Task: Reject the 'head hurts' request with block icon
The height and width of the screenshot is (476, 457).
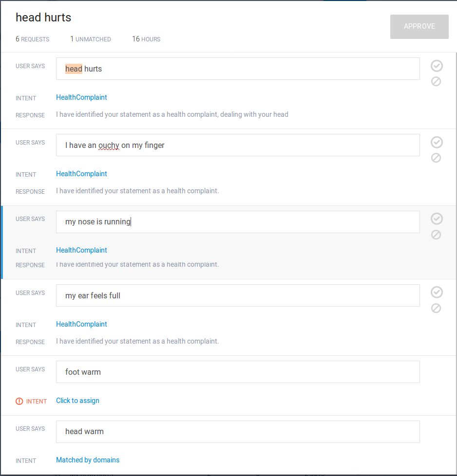Action: tap(436, 81)
